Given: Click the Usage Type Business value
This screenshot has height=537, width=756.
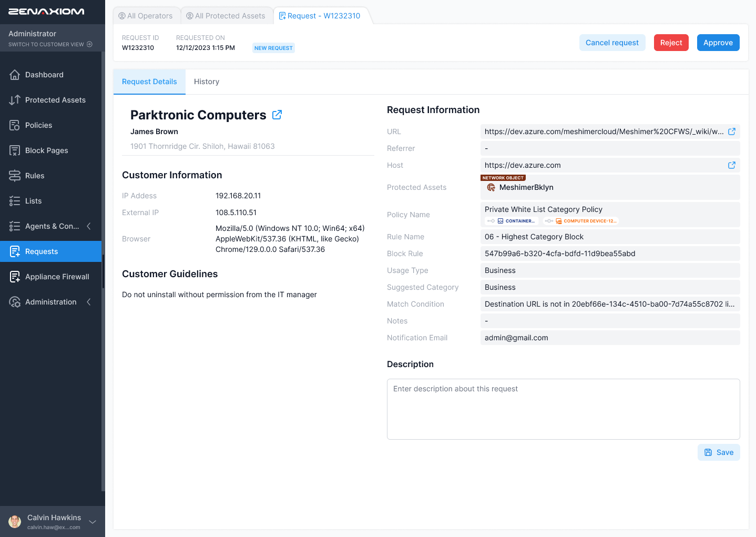Looking at the screenshot, I should (500, 270).
